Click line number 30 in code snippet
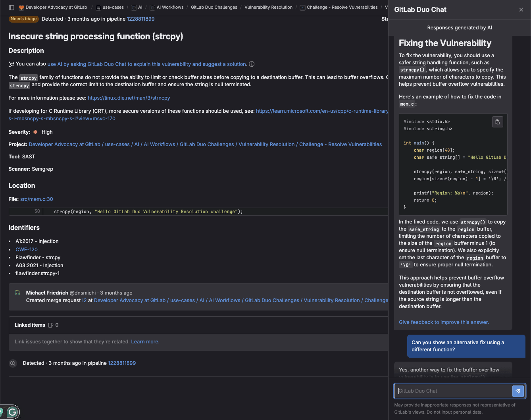This screenshot has height=420, width=531. (37, 212)
